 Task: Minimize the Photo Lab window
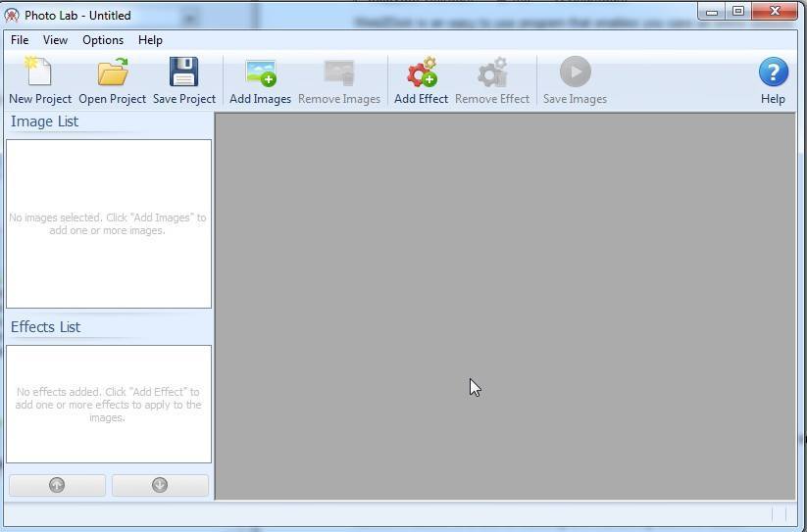pyautogui.click(x=712, y=12)
